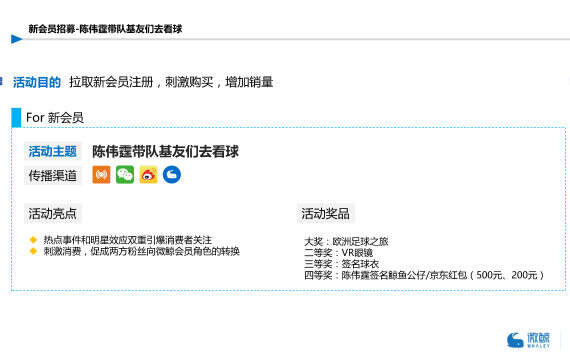Click the 传播渠道 label
The height and width of the screenshot is (360, 570).
click(53, 176)
